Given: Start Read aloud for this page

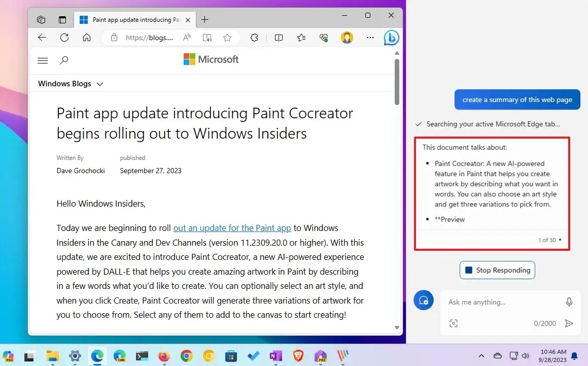Looking at the screenshot, I should (187, 38).
